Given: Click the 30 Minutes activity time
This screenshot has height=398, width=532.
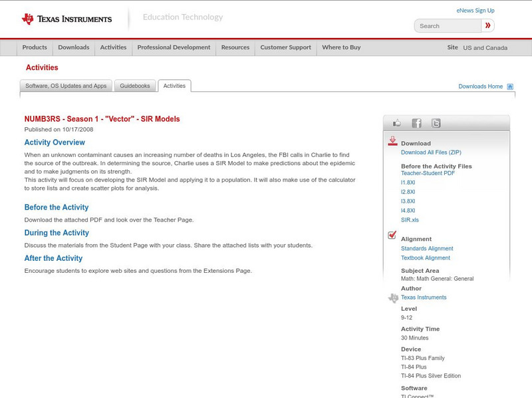Looking at the screenshot, I should 414,338.
